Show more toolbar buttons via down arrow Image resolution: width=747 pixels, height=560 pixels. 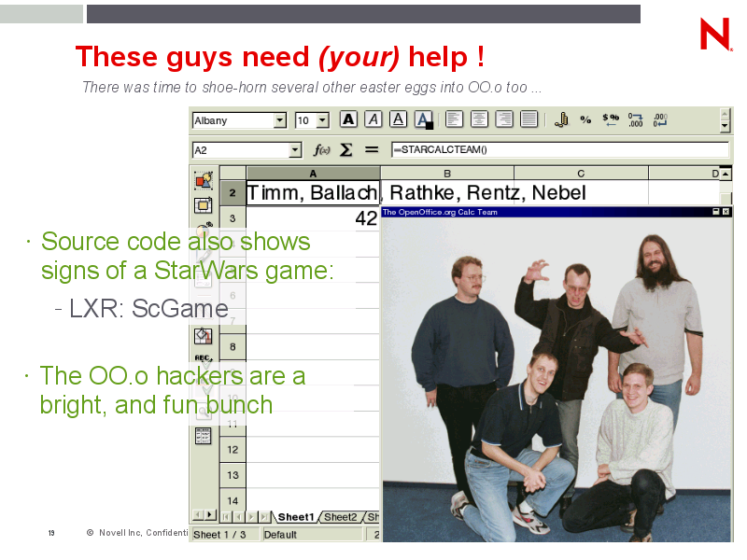pyautogui.click(x=725, y=127)
